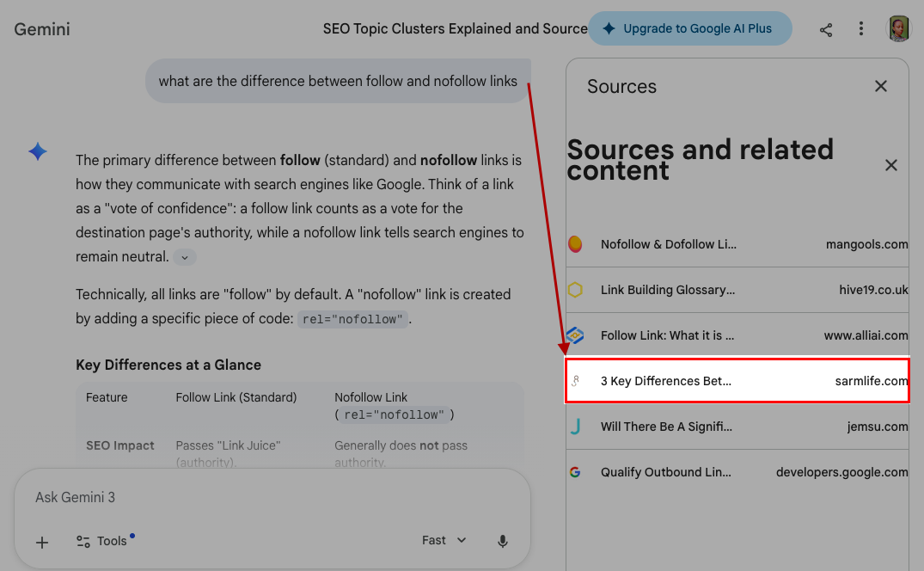Open the Tools menu
Image resolution: width=924 pixels, height=571 pixels.
click(x=103, y=541)
